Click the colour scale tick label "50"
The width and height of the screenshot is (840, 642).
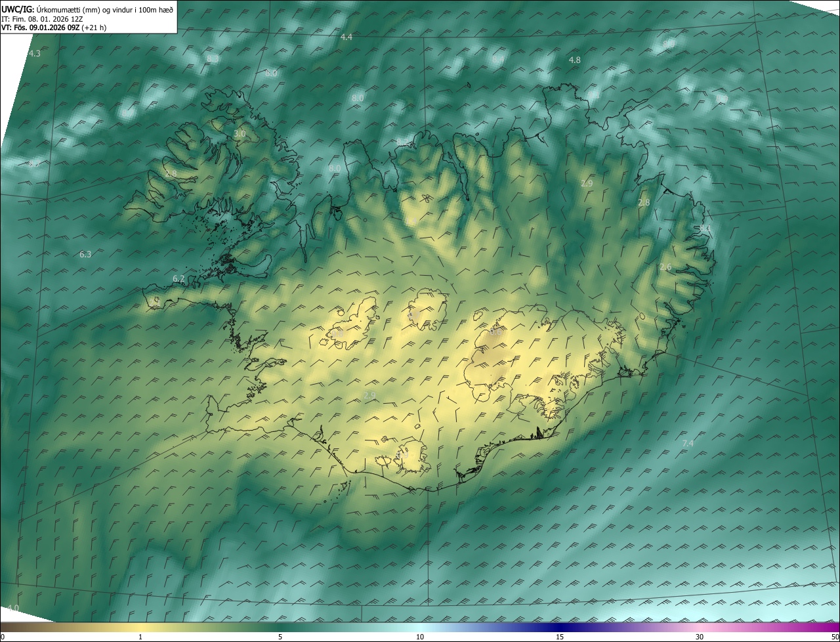click(x=835, y=637)
